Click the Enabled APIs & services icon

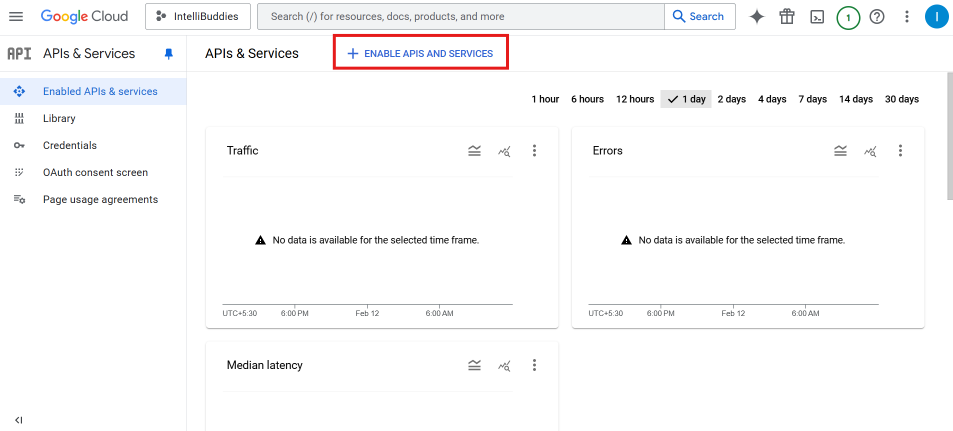[x=19, y=91]
